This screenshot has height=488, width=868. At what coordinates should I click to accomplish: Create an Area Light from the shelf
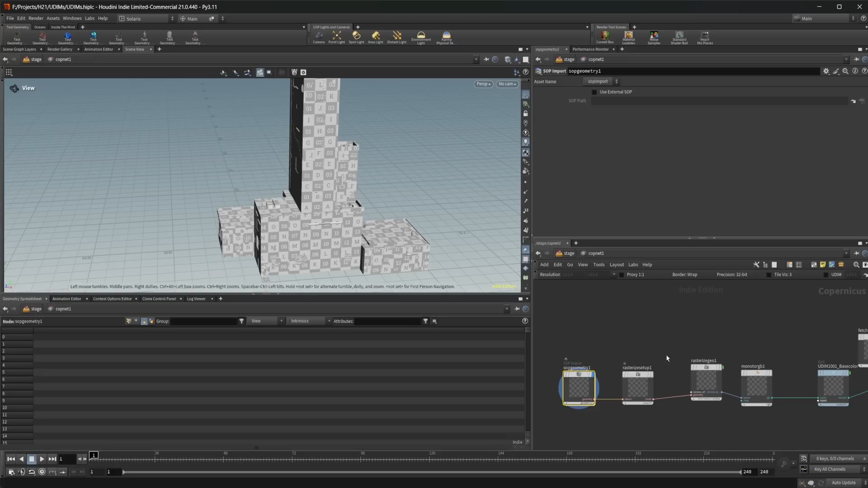click(x=375, y=38)
